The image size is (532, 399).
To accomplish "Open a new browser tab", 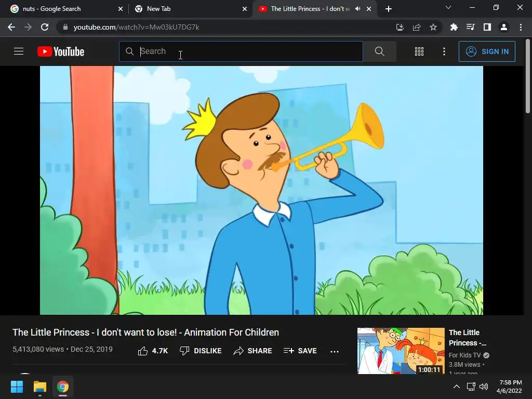I will (389, 9).
